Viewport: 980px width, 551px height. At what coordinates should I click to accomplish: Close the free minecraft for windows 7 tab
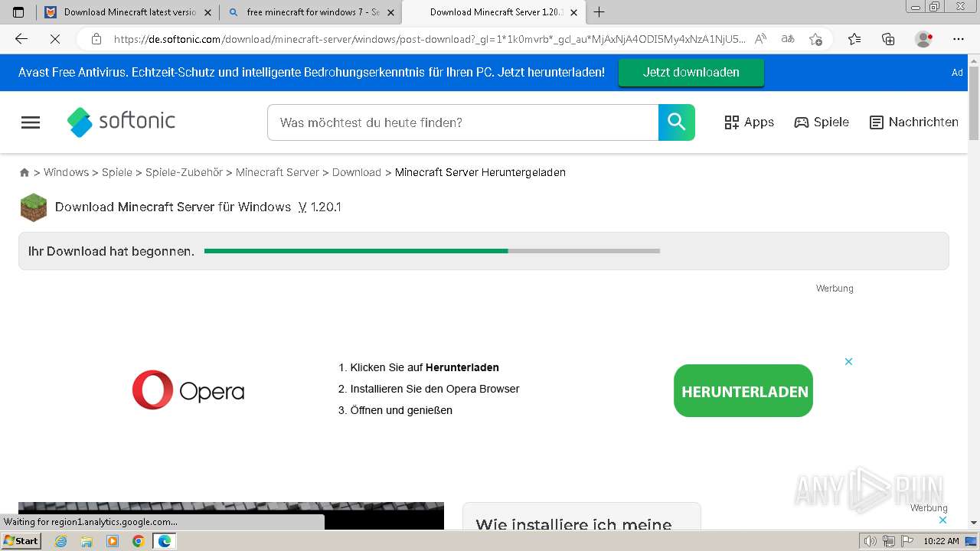(x=390, y=12)
